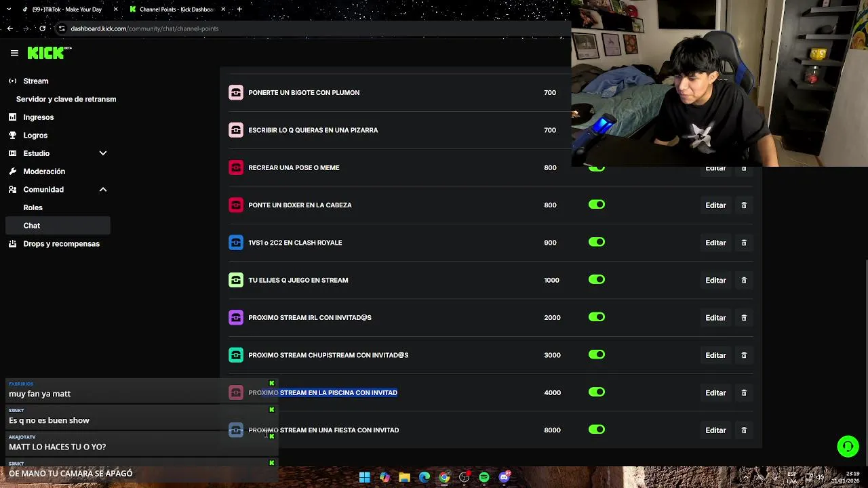The image size is (868, 488).
Task: Open Microsoft Edge from the taskbar
Action: coord(425,477)
